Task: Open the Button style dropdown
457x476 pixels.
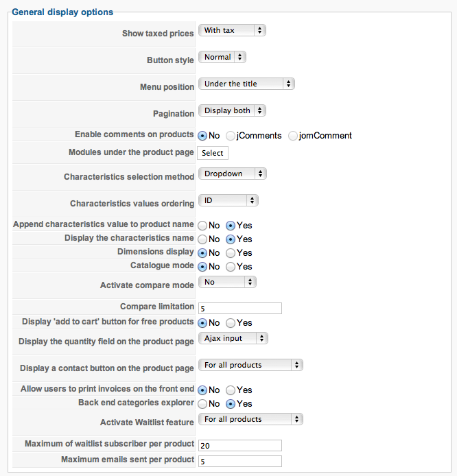Action: tap(222, 57)
